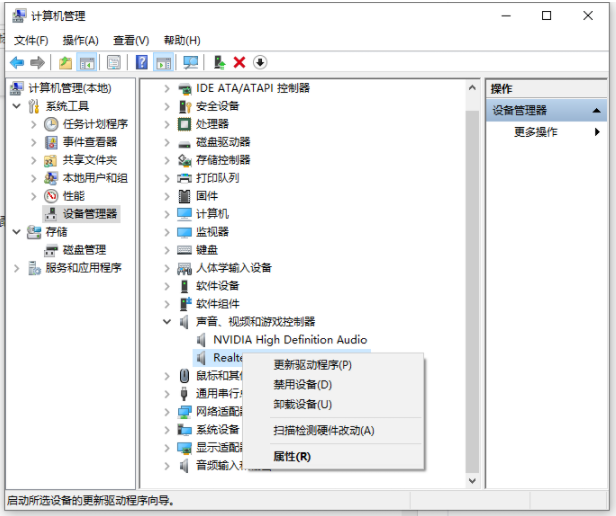Click the update driver icon with green arrow

tap(220, 62)
